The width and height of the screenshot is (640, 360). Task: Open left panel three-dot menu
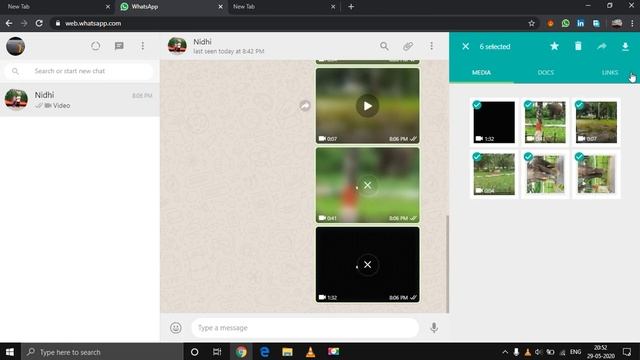coord(143,46)
